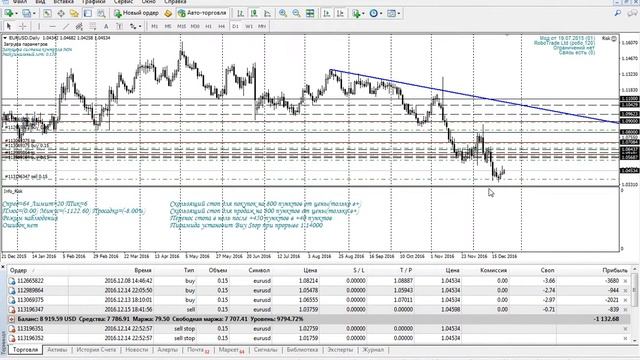
Task: Select pending order row 113196352
Action: coord(318,338)
